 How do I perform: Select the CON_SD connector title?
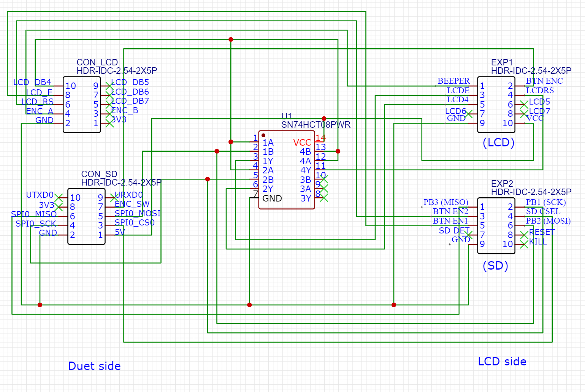pyautogui.click(x=99, y=174)
